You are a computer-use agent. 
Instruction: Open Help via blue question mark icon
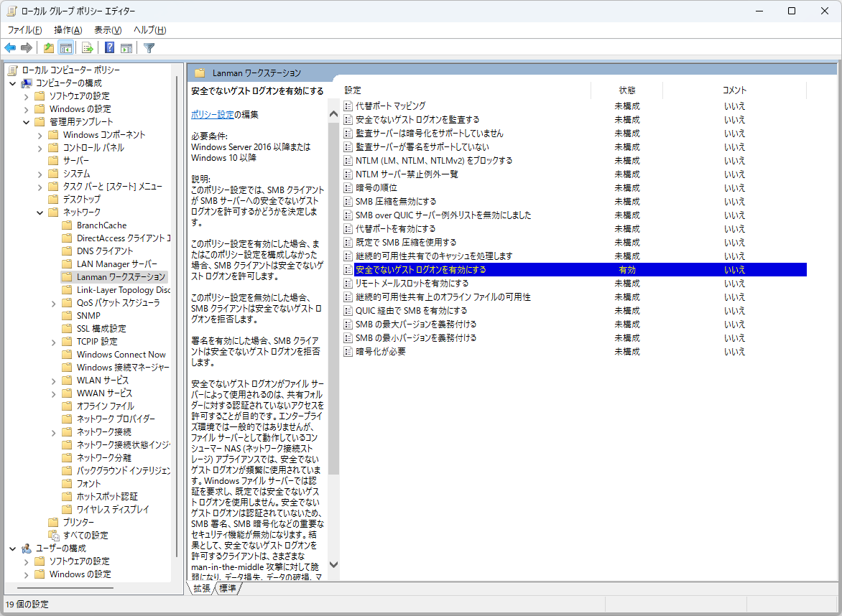coord(109,48)
